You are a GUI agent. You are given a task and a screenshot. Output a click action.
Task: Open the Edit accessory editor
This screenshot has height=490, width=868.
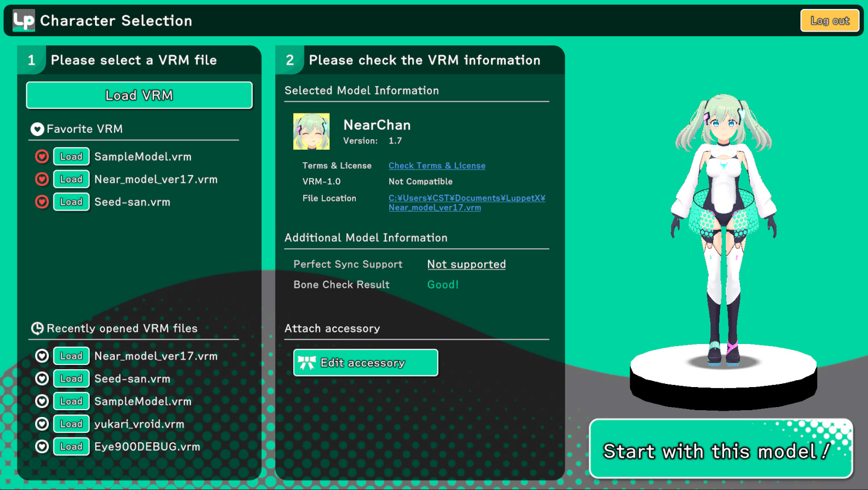tap(365, 363)
